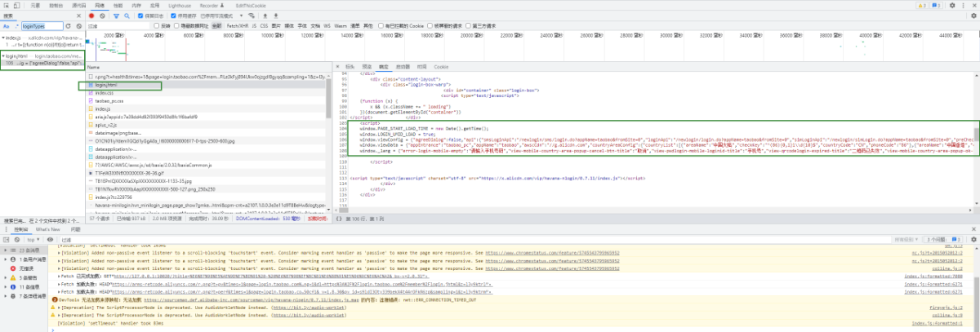The image size is (980, 332).
Task: Open the top context dropdown
Action: click(33, 240)
